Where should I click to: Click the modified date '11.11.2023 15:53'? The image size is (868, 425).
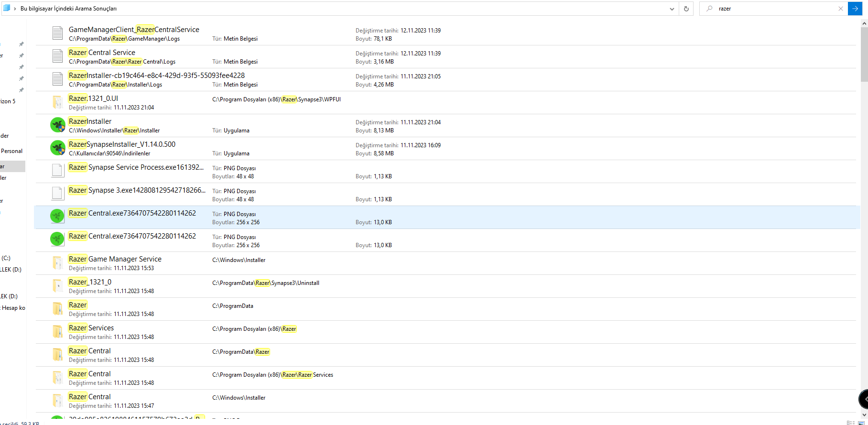coord(134,268)
